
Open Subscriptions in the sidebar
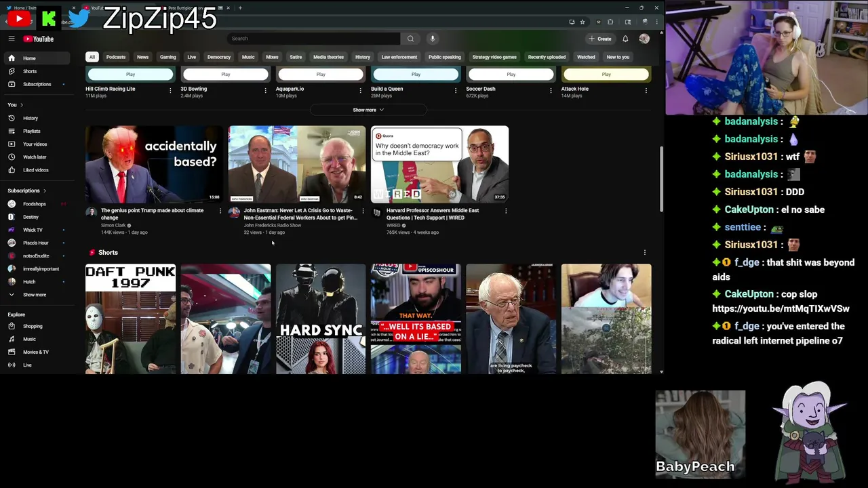38,84
